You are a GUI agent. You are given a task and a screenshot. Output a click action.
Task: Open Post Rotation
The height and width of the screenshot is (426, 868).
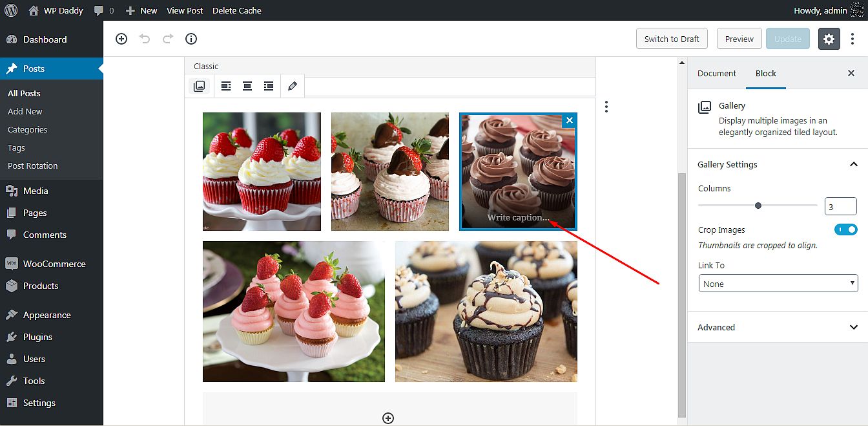point(32,165)
